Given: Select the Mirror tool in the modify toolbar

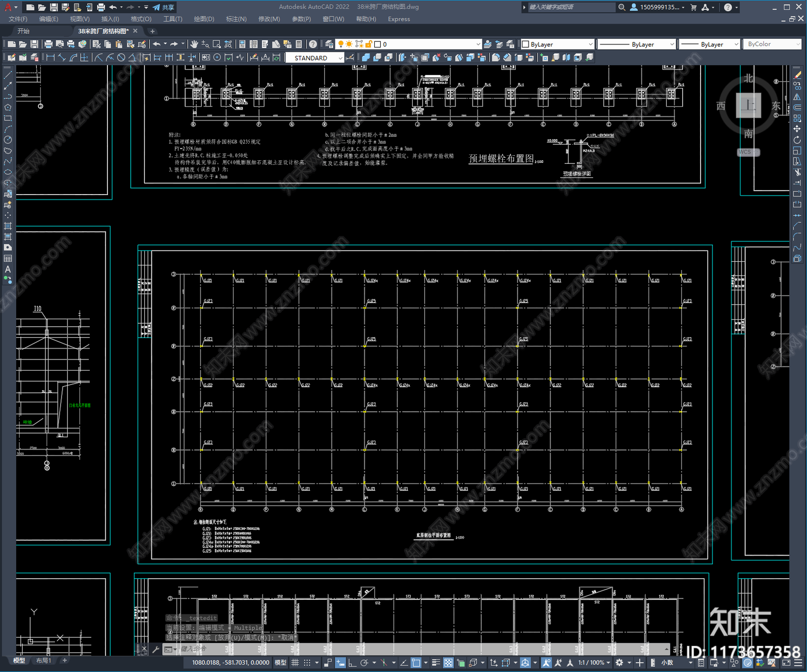Looking at the screenshot, I should pyautogui.click(x=797, y=97).
